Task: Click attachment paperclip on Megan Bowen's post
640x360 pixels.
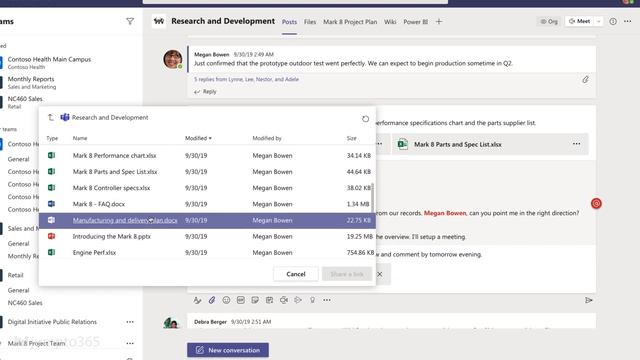Action: [x=585, y=80]
